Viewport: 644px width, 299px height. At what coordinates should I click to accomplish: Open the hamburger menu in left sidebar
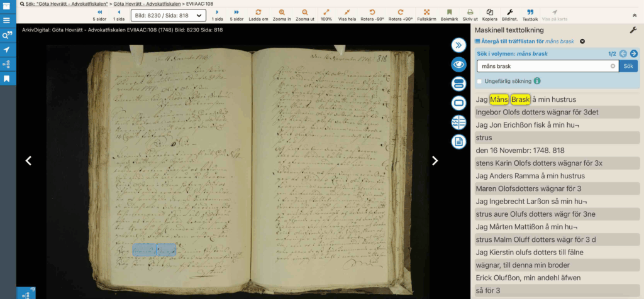coord(7,20)
